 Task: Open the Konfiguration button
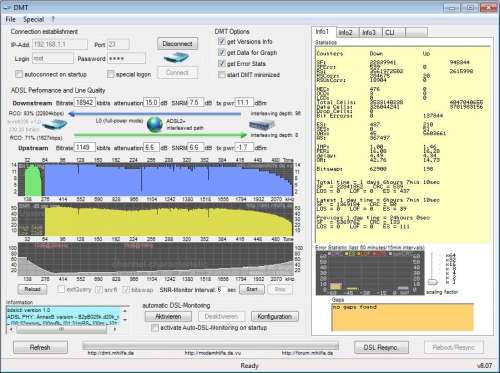pyautogui.click(x=274, y=316)
